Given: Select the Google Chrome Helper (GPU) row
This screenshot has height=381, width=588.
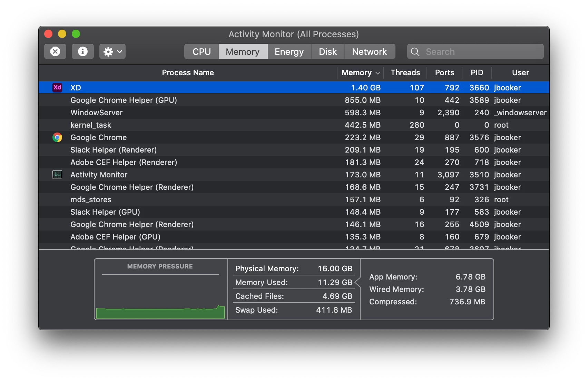Looking at the screenshot, I should pos(294,100).
